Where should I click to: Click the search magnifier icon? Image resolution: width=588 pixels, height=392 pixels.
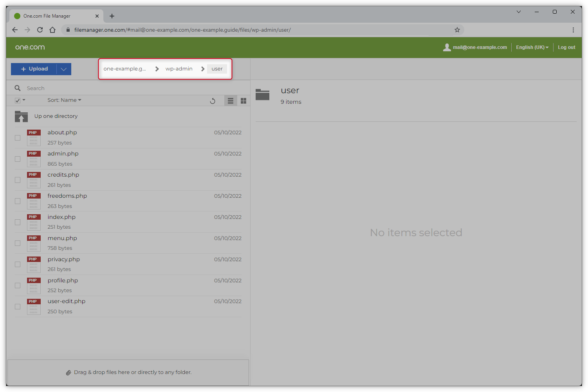point(18,88)
